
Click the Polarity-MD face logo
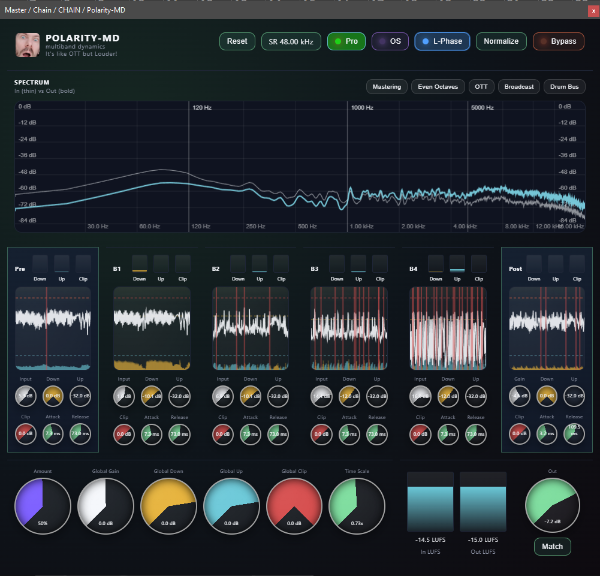[28, 44]
